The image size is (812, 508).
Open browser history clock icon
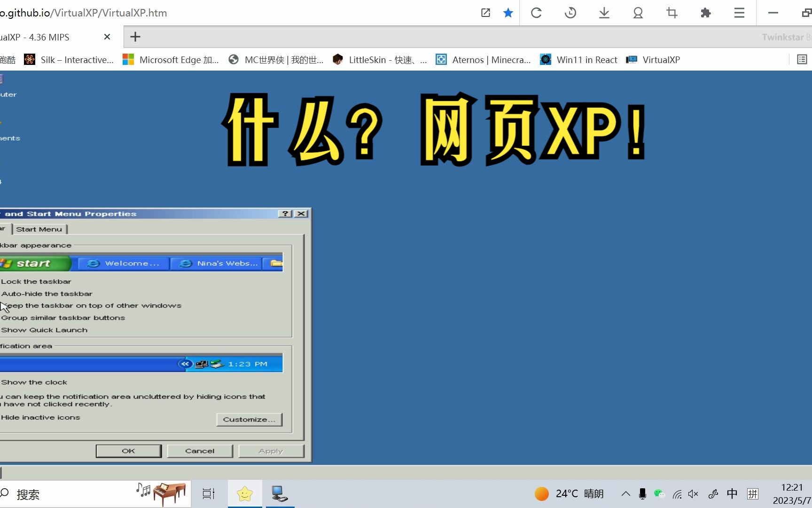[570, 13]
